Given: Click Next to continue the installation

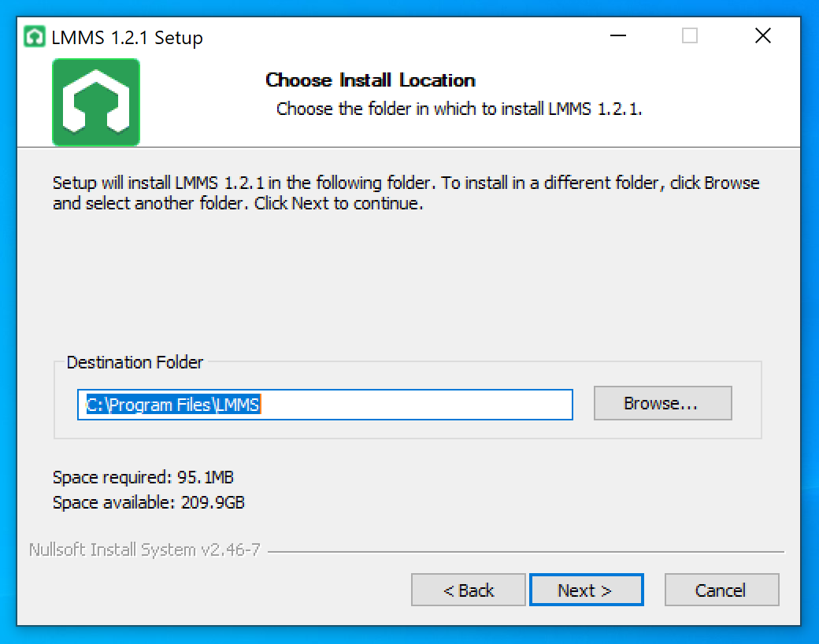Looking at the screenshot, I should coord(587,590).
